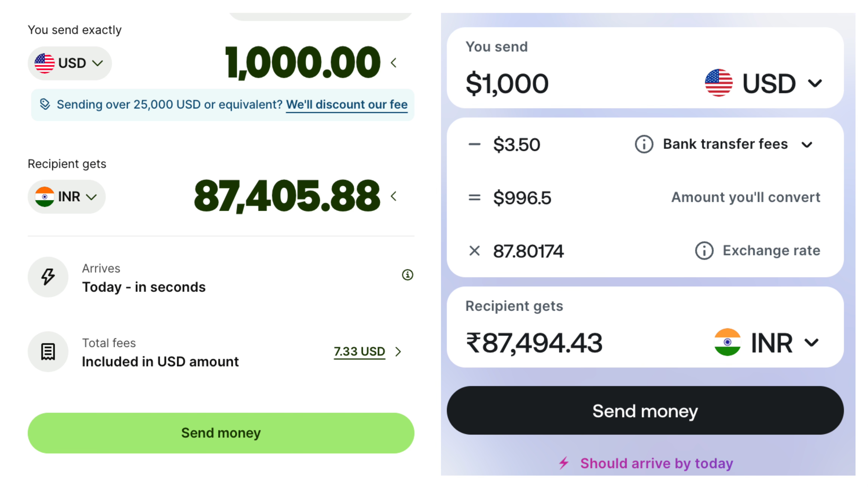Open the We'll discount our fee link
Screen dimensions: 868x488
pyautogui.click(x=347, y=104)
